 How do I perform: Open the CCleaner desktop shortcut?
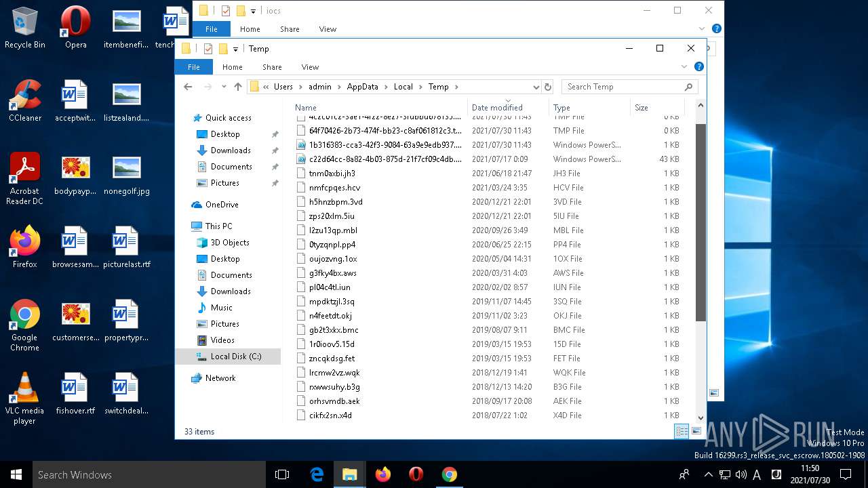pyautogui.click(x=25, y=100)
